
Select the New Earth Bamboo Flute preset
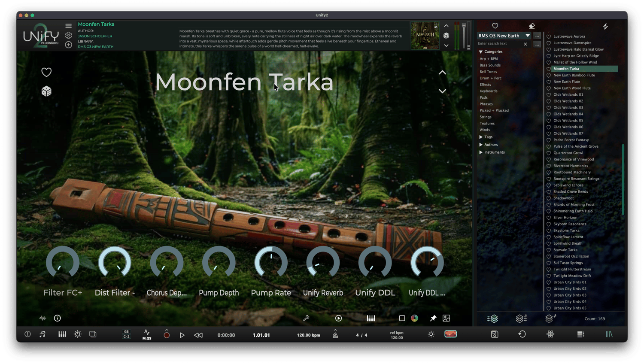(574, 75)
